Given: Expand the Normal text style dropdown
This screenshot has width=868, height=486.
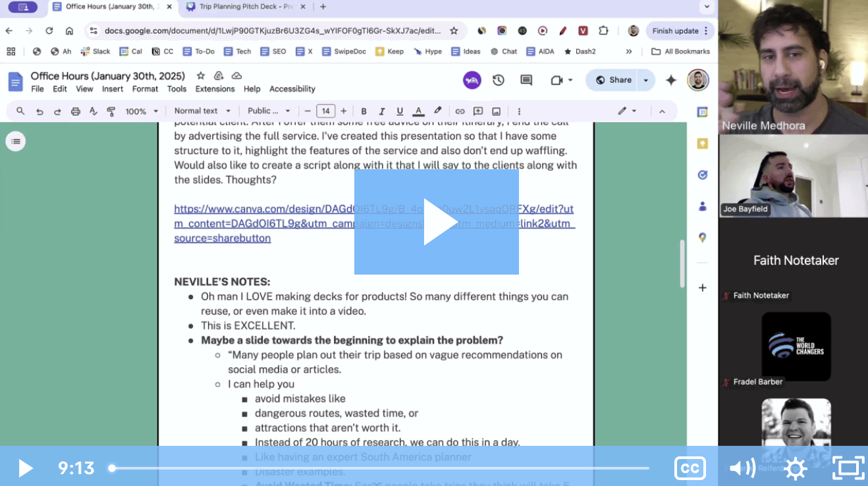Looking at the screenshot, I should [x=202, y=111].
